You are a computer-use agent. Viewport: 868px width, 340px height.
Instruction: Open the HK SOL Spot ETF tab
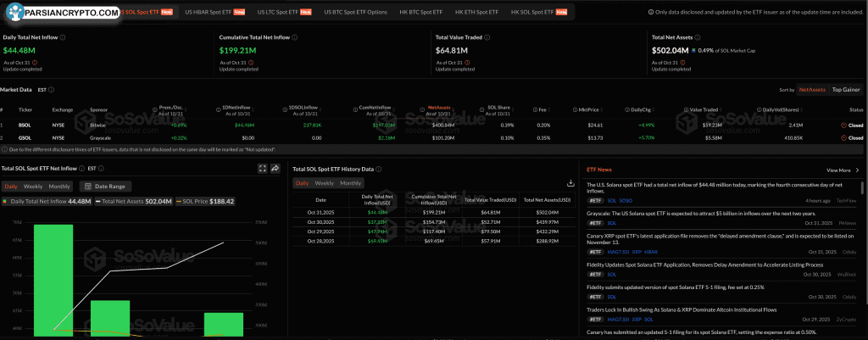[538, 12]
